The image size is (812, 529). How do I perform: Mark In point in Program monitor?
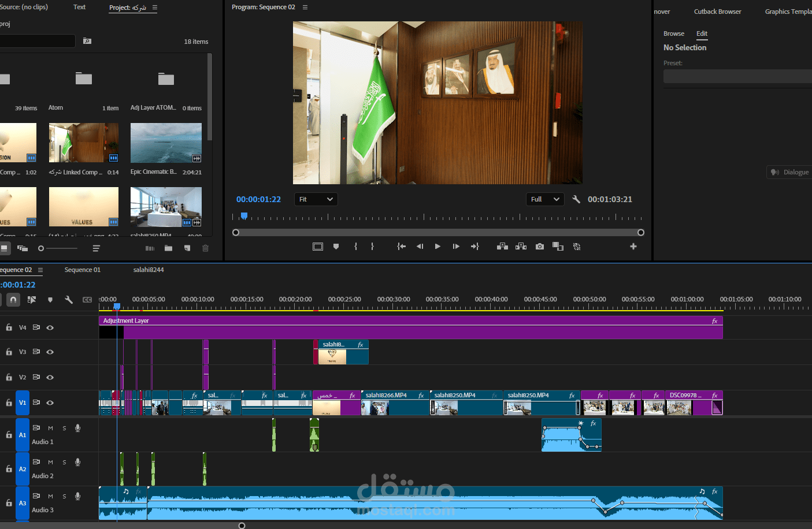(x=355, y=247)
